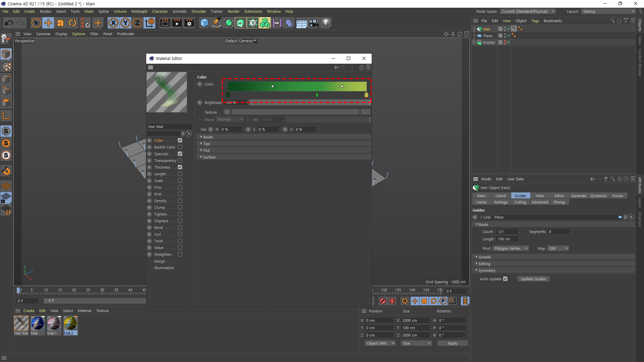Image resolution: width=644 pixels, height=362 pixels.
Task: Expand the Growth section
Action: [x=484, y=257]
